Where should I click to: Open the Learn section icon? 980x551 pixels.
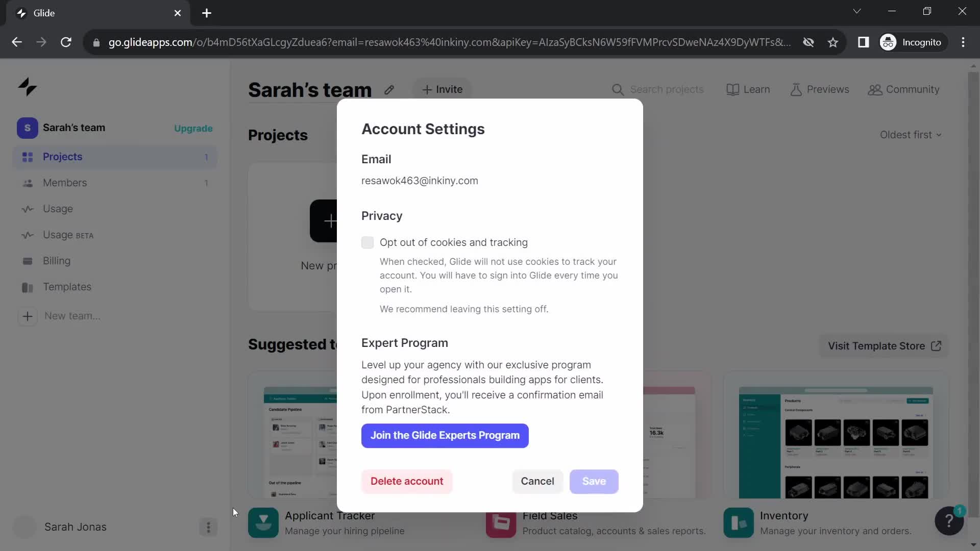(x=733, y=89)
